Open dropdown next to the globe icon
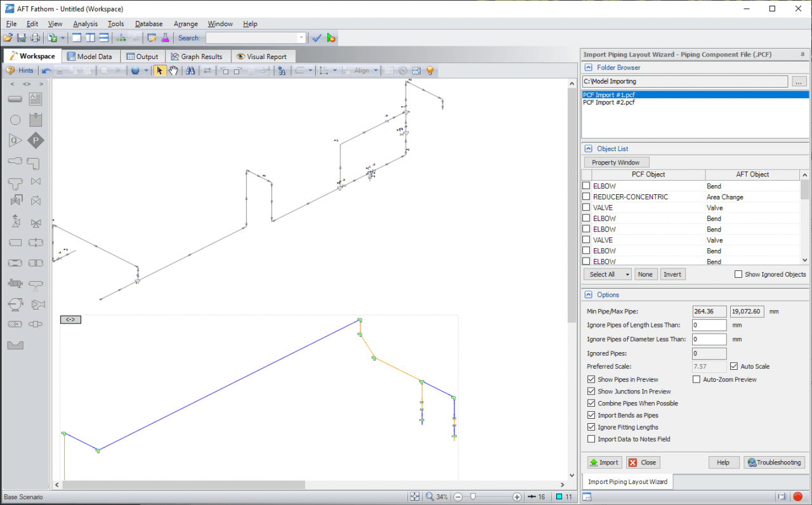Viewport: 812px width, 505px height. (x=146, y=70)
